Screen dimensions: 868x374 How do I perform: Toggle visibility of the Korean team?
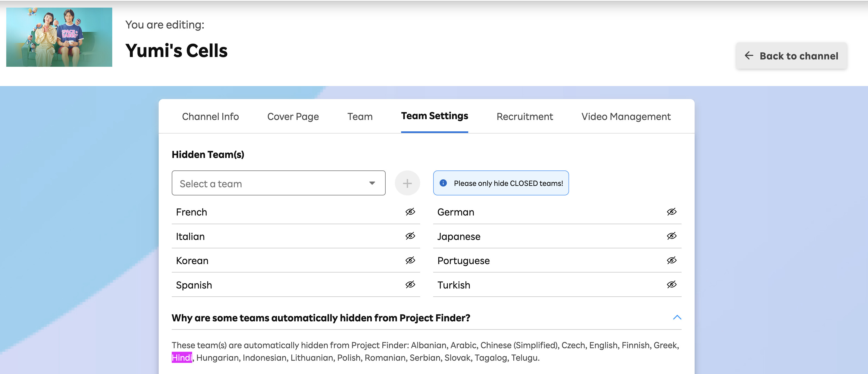click(410, 260)
